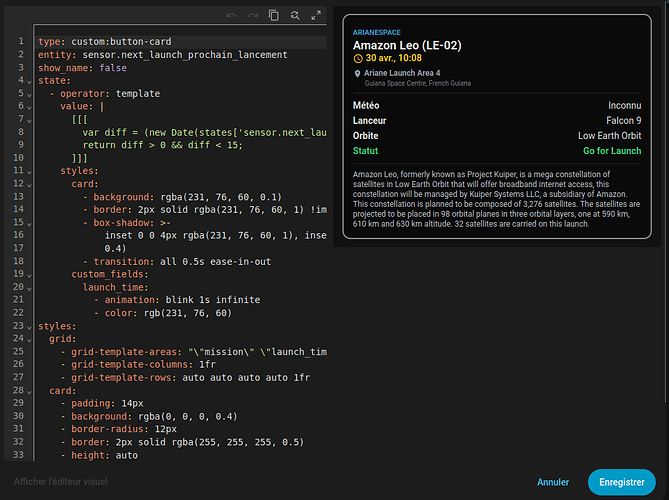This screenshot has width=669, height=500.
Task: Click the location pin icon beside Ariane Launch Area 4
Action: pyautogui.click(x=358, y=73)
